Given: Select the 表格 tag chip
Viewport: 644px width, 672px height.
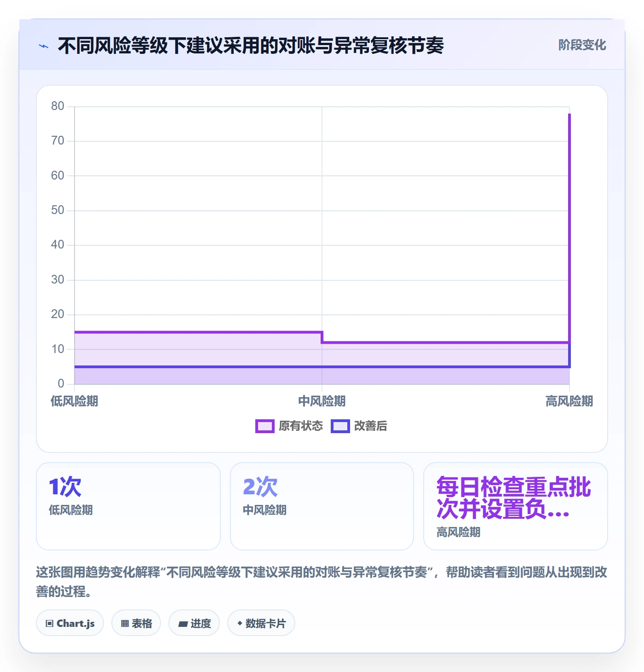Looking at the screenshot, I should click(136, 623).
